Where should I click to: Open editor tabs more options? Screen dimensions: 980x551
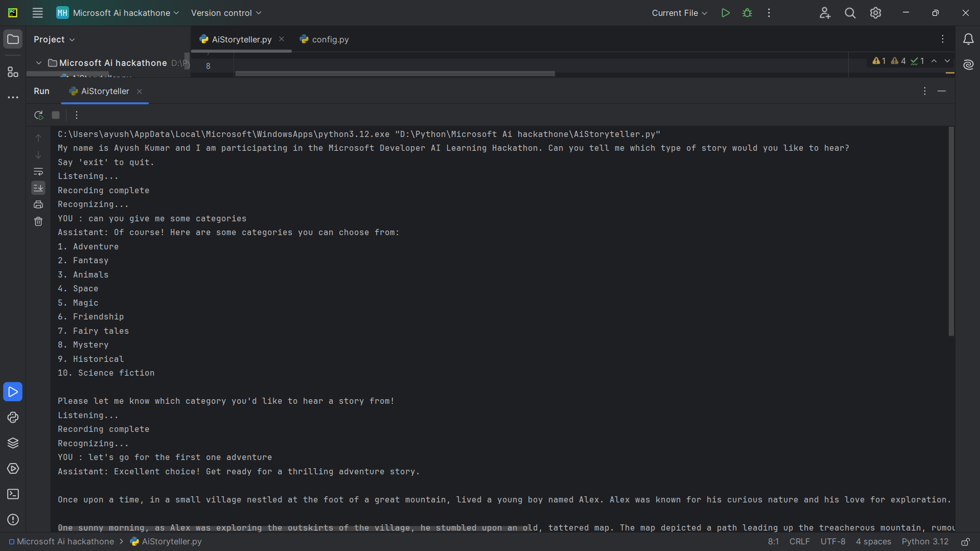pyautogui.click(x=943, y=39)
